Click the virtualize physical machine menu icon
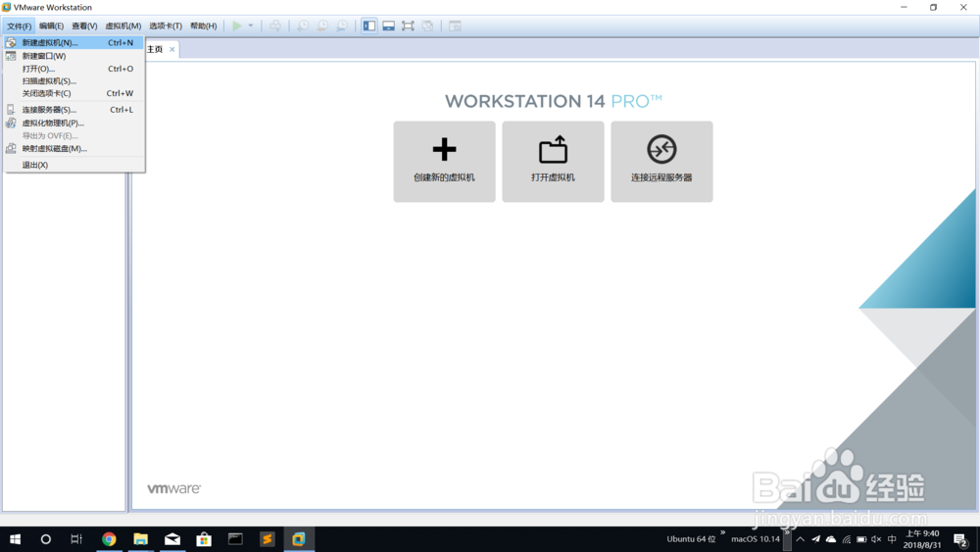 coord(11,124)
